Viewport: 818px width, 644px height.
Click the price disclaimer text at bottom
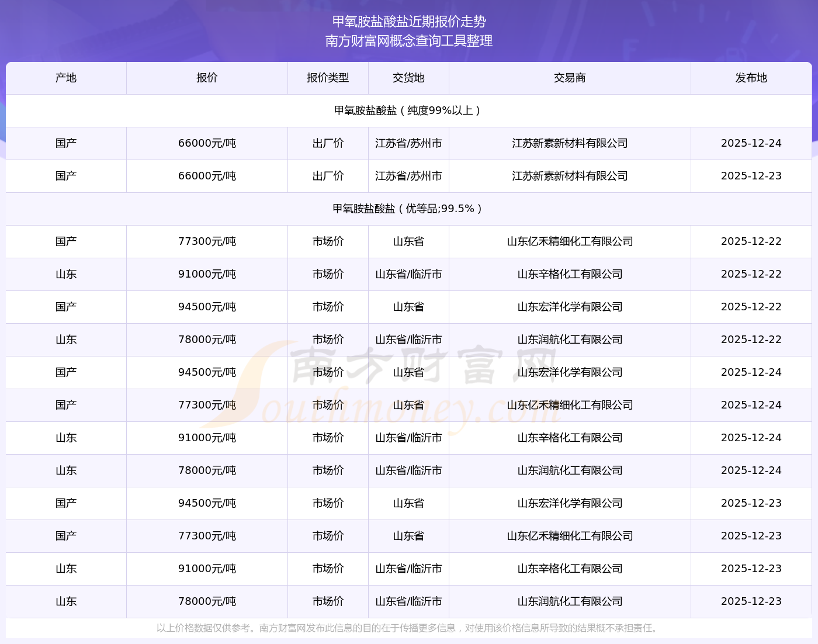(408, 628)
